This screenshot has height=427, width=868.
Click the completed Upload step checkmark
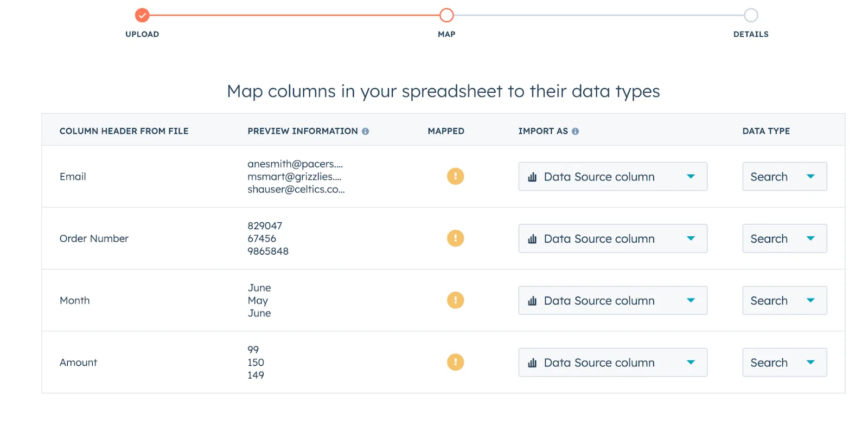coord(142,15)
